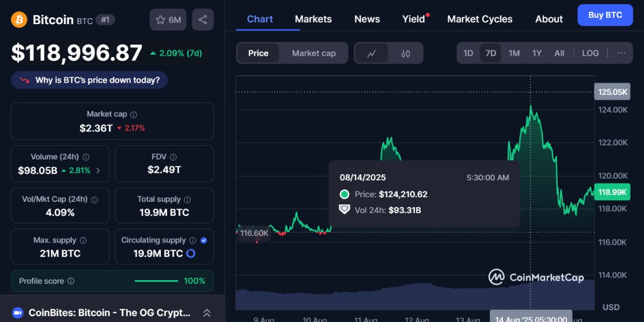
Task: Switch to the Markets tab
Action: 313,19
